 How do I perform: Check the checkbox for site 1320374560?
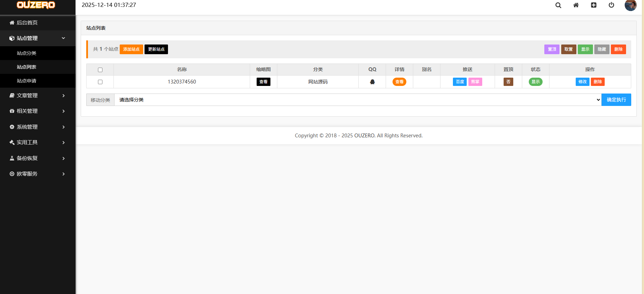point(100,82)
